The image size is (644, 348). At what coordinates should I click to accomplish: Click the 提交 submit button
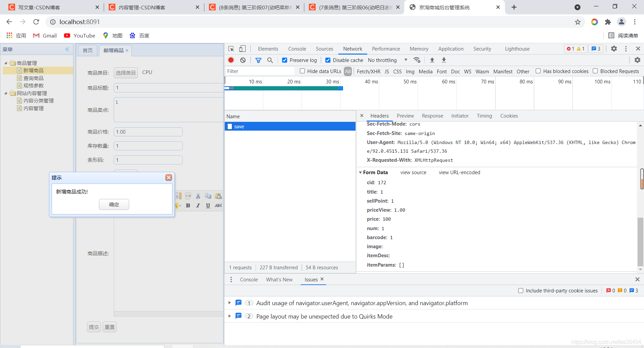94,327
